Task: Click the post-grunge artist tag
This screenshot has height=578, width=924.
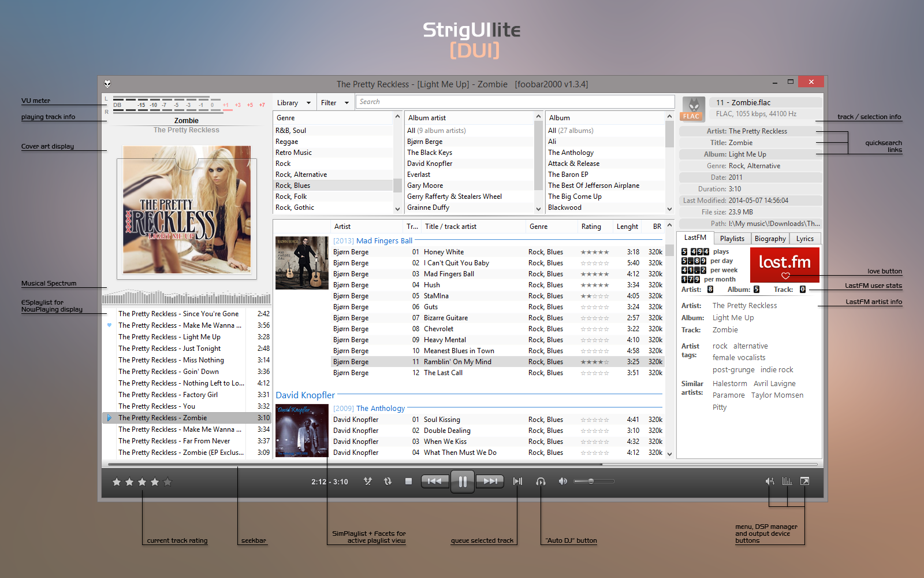Action: click(733, 370)
